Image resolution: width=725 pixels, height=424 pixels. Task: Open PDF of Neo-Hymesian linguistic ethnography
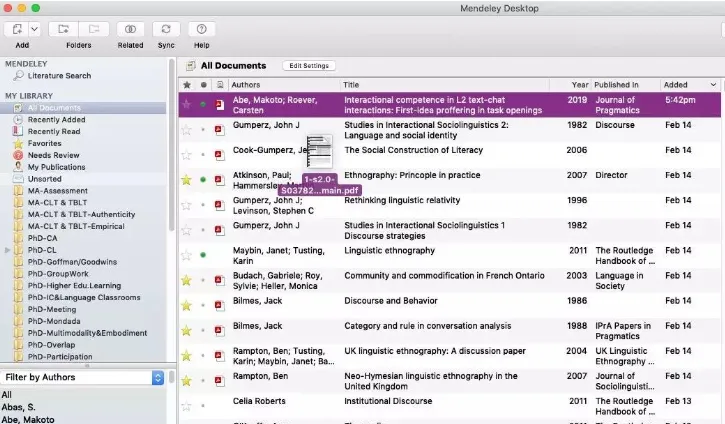[x=220, y=381]
